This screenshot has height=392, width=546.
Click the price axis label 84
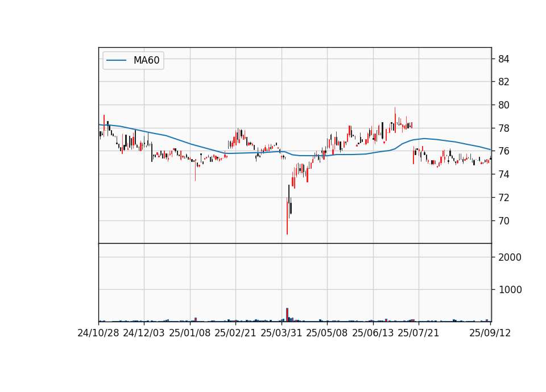coord(503,59)
